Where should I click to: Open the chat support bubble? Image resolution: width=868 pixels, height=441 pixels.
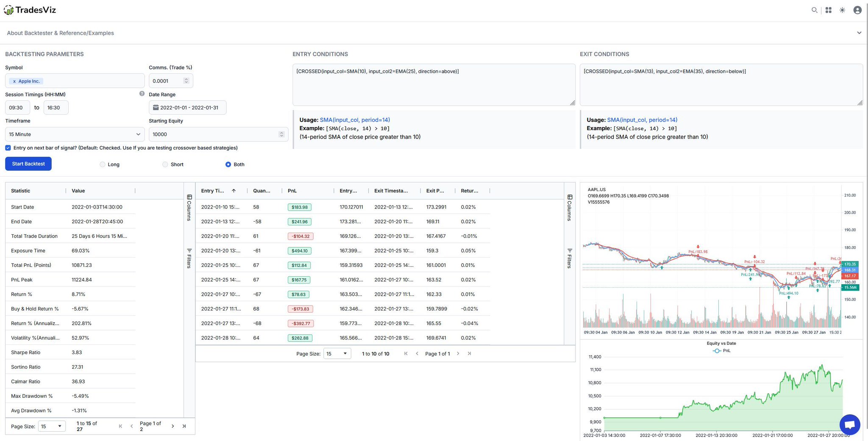pyautogui.click(x=850, y=424)
